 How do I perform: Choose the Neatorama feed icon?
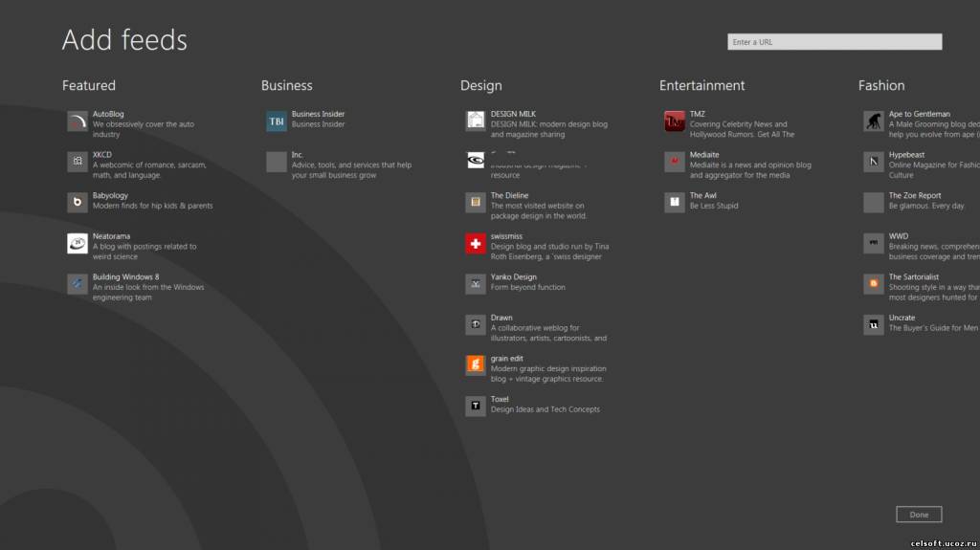pos(78,244)
